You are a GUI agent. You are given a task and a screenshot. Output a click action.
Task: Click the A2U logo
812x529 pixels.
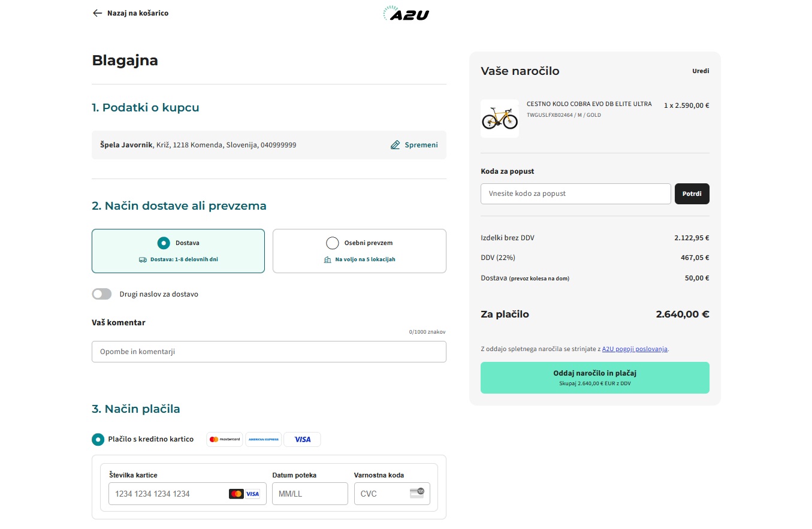pos(406,14)
